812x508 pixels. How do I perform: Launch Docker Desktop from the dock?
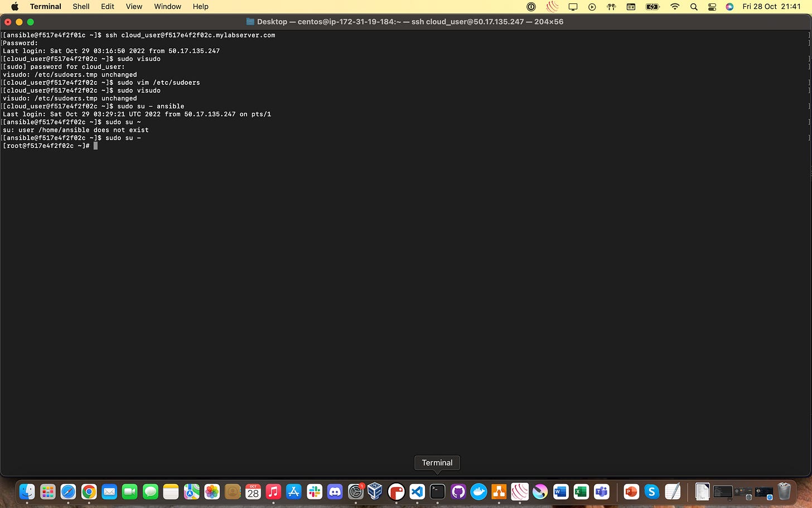(x=478, y=492)
